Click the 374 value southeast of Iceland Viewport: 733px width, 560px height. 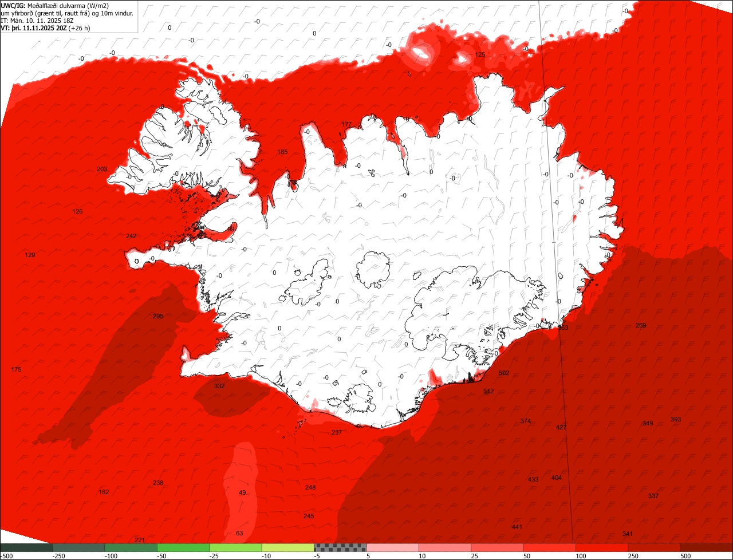click(x=526, y=421)
